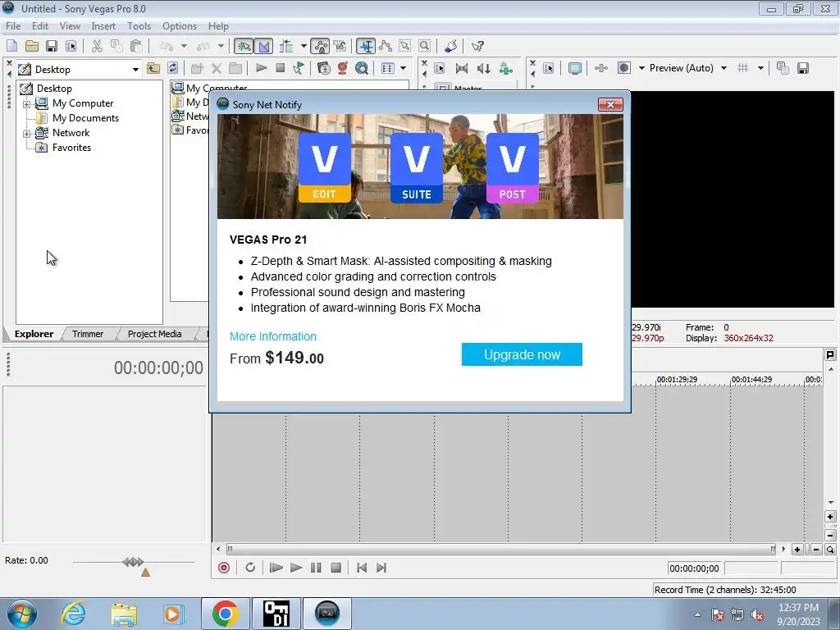The width and height of the screenshot is (840, 630).
Task: Select My Documents in folder tree
Action: tap(85, 118)
